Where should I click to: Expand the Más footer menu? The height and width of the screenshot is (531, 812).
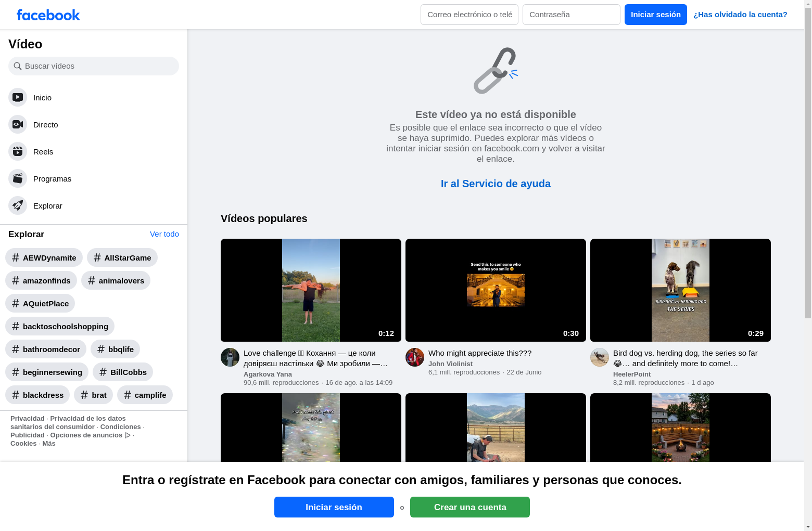49,443
